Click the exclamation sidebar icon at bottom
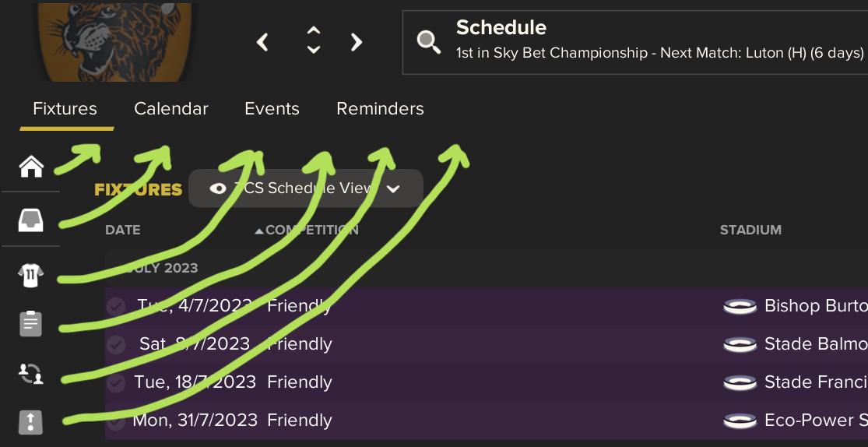 (x=31, y=421)
